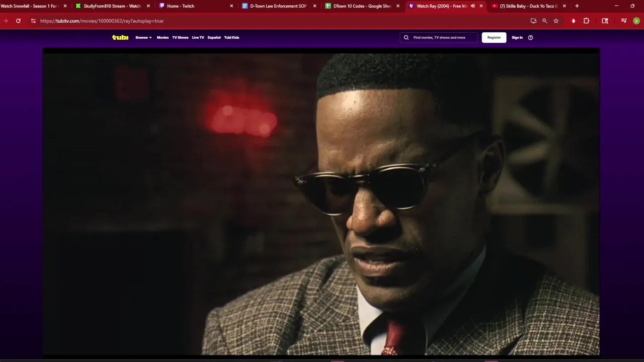
Task: Open the browser zoom icon
Action: tap(544, 21)
